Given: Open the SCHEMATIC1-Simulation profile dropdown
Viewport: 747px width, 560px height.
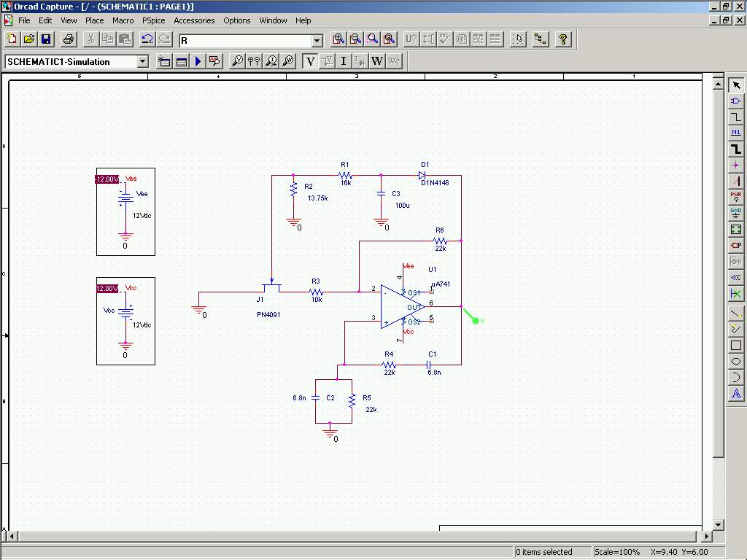Looking at the screenshot, I should tap(142, 61).
